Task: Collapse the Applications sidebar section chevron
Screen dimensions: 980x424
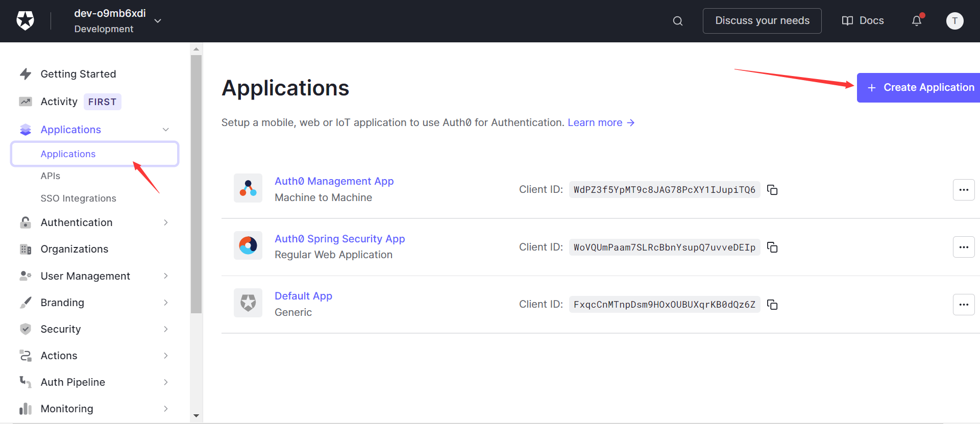Action: [166, 130]
